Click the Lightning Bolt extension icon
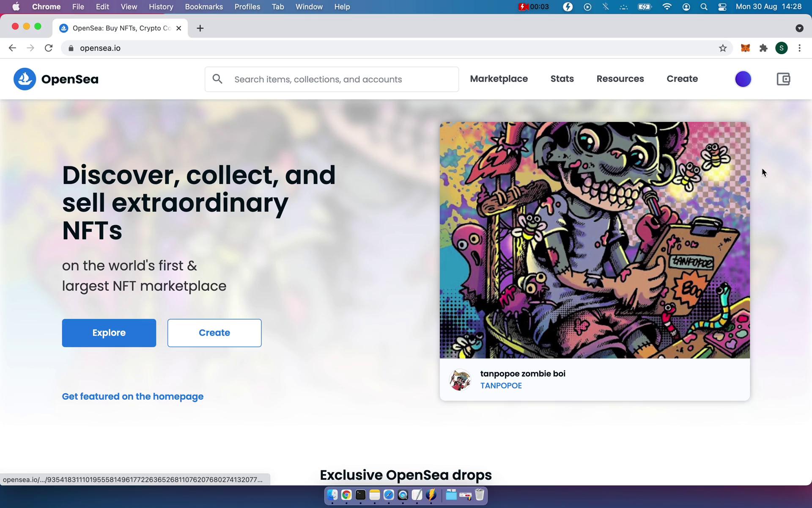 point(566,6)
